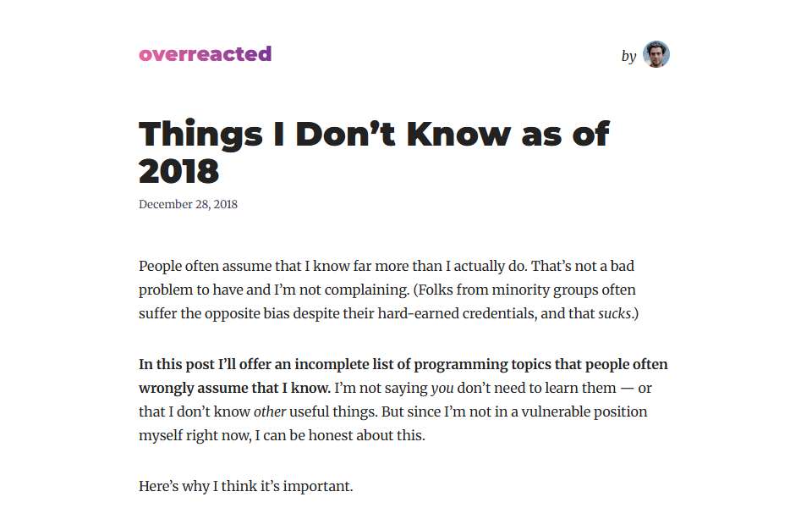Click the phrase "I'm not complaining."
812x508 pixels.
(342, 290)
